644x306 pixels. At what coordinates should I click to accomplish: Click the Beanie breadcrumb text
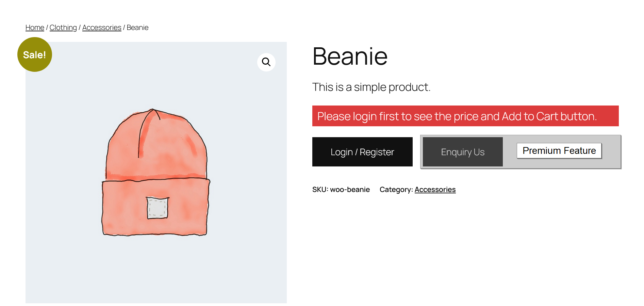pos(137,28)
